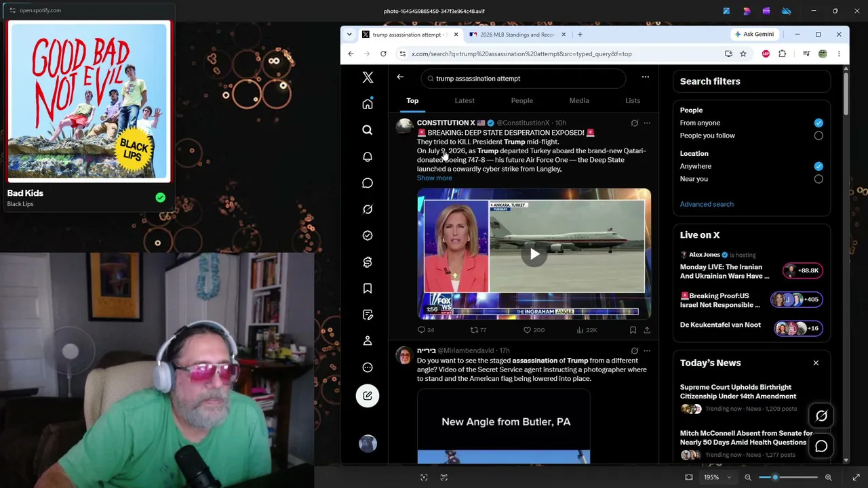Open floating Grok button on X
Image resolution: width=868 pixels, height=488 pixels.
click(821, 415)
